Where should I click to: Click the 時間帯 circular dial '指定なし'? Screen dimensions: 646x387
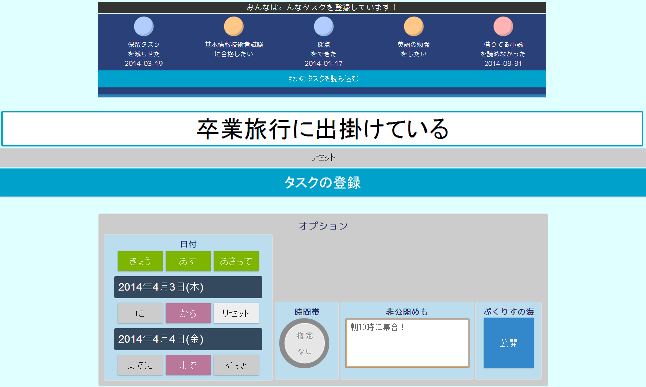tap(304, 343)
